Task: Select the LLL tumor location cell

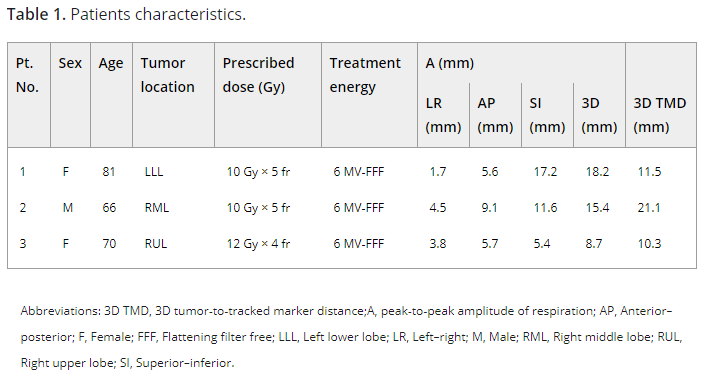Action: click(x=154, y=172)
